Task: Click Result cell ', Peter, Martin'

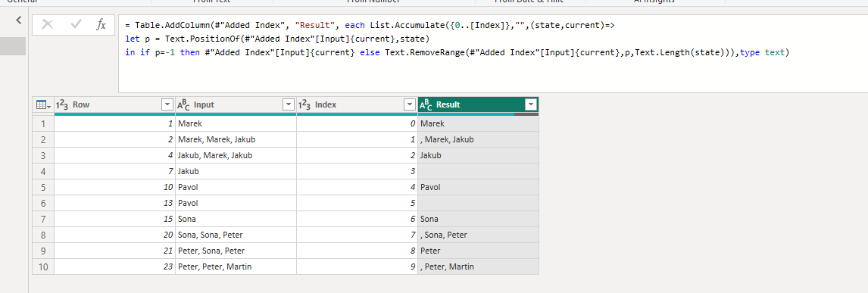Action: [478, 267]
